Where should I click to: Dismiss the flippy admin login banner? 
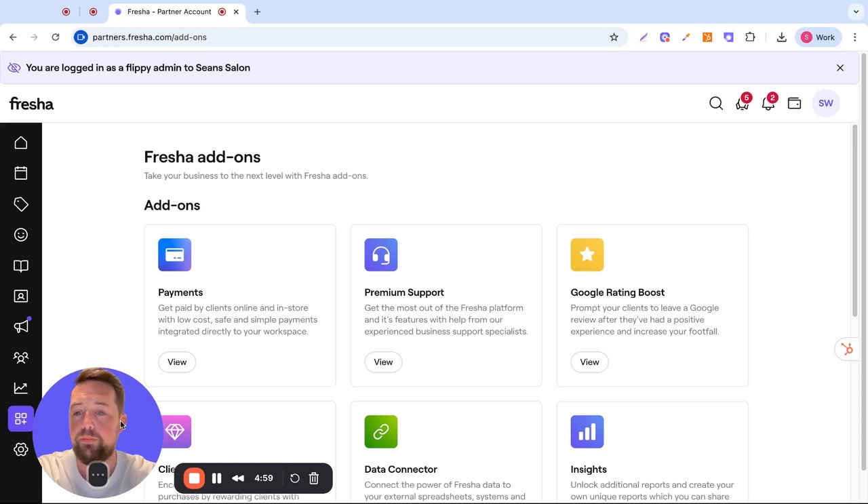pos(840,68)
